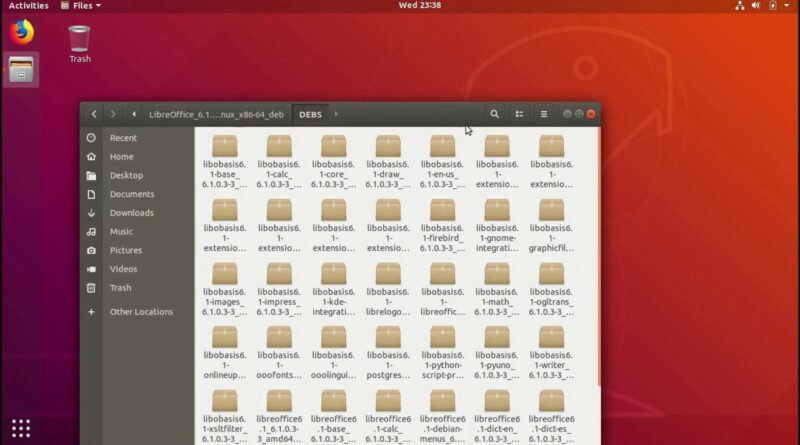Expand the system menu arrow
This screenshot has height=445, width=800.
click(x=786, y=6)
